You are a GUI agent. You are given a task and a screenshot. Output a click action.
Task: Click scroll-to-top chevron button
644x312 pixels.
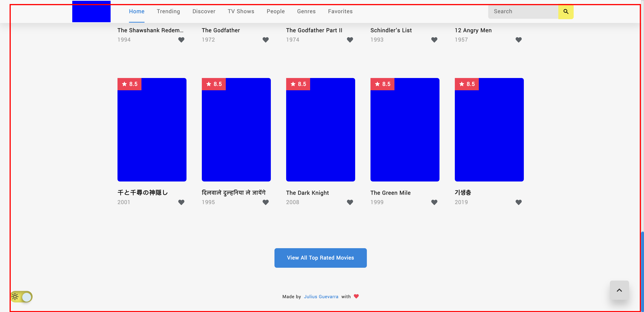619,290
